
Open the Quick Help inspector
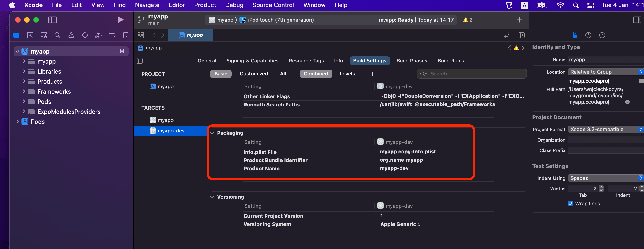tap(602, 35)
